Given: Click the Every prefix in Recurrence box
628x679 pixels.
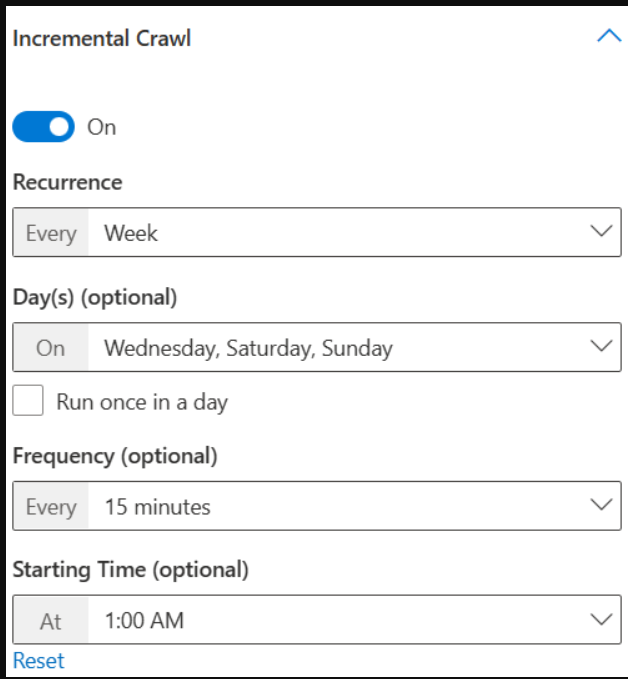Looking at the screenshot, I should 51,233.
